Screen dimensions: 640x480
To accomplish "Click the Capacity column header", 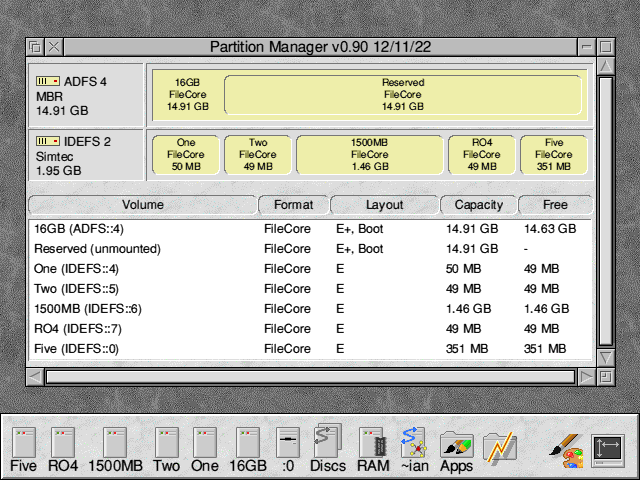I will tap(478, 205).
